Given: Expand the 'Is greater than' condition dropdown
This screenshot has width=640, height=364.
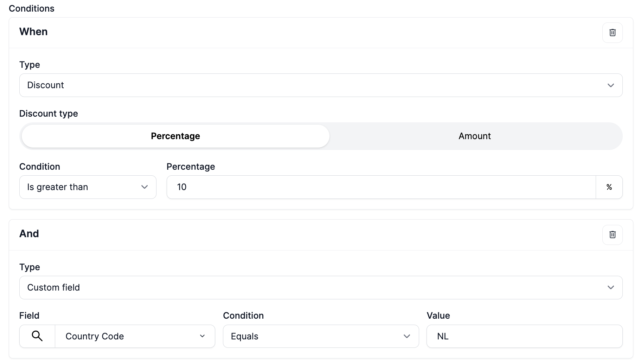Looking at the screenshot, I should click(88, 187).
